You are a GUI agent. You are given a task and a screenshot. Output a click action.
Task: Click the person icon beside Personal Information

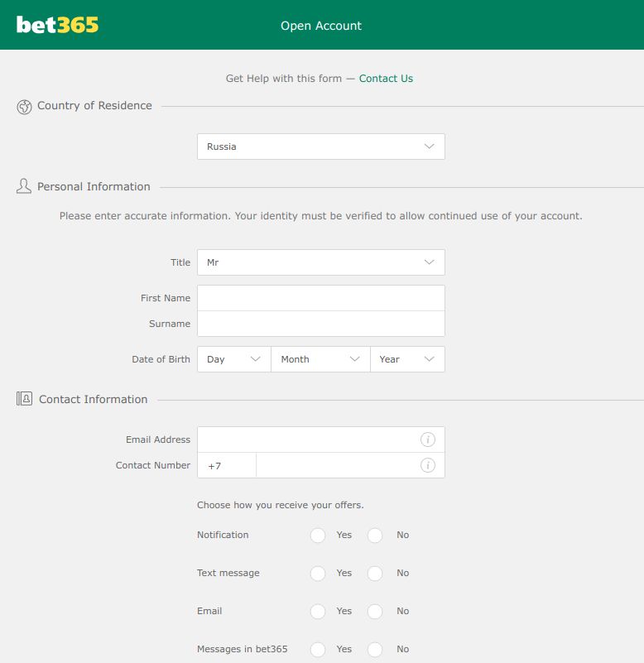coord(22,186)
